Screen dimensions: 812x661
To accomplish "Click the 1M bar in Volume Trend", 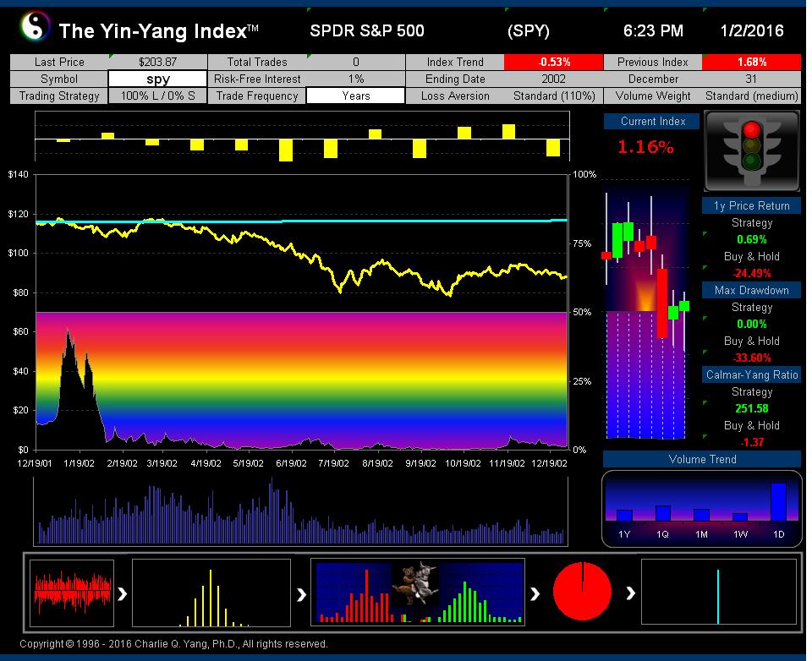I will coord(702,515).
